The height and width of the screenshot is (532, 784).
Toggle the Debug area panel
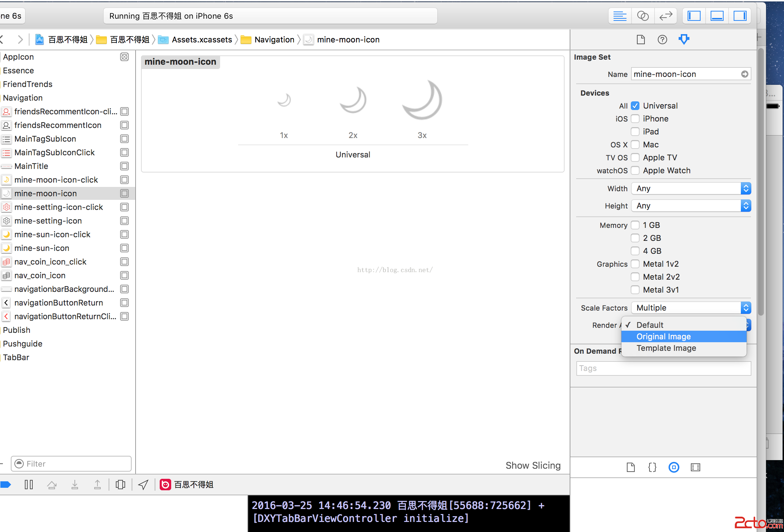click(x=717, y=16)
